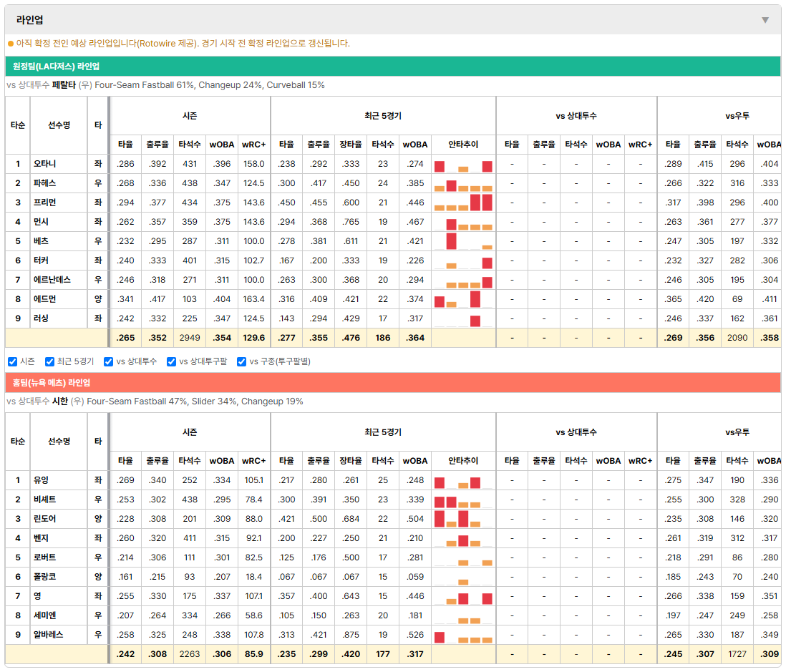Viewport: 786px width, 672px height.
Task: Toggle the vs 상대투수 checkbox
Action: point(108,362)
